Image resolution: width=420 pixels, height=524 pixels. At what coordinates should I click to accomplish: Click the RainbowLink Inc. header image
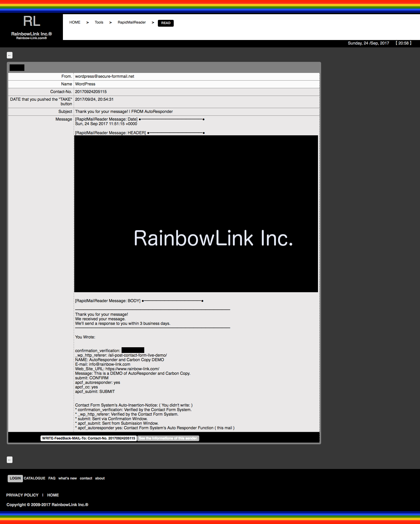pyautogui.click(x=196, y=214)
